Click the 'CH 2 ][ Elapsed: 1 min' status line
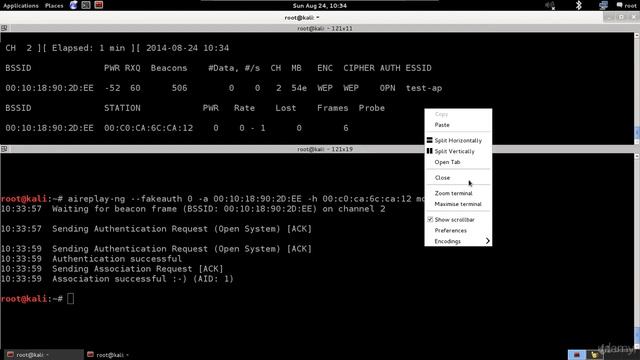 [x=117, y=48]
